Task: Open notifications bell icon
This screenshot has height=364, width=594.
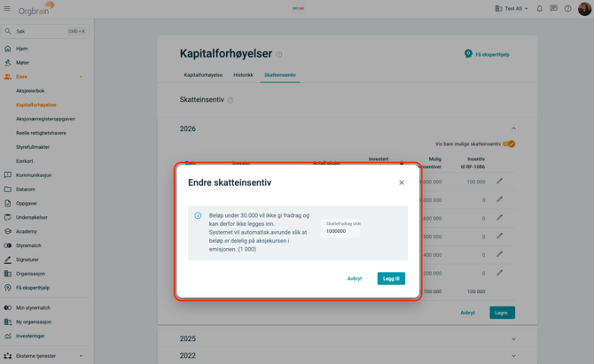Action: [x=539, y=9]
